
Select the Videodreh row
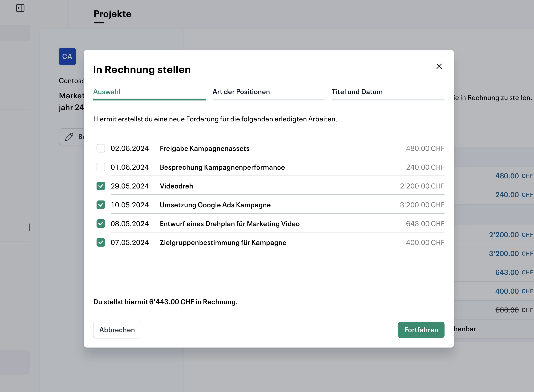pyautogui.click(x=176, y=186)
